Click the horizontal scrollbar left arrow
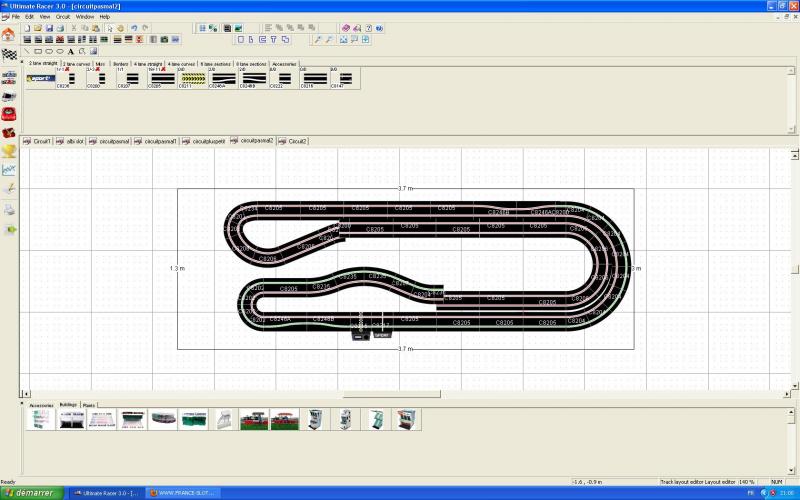Viewport: 800px width, 500px height. (x=26, y=394)
